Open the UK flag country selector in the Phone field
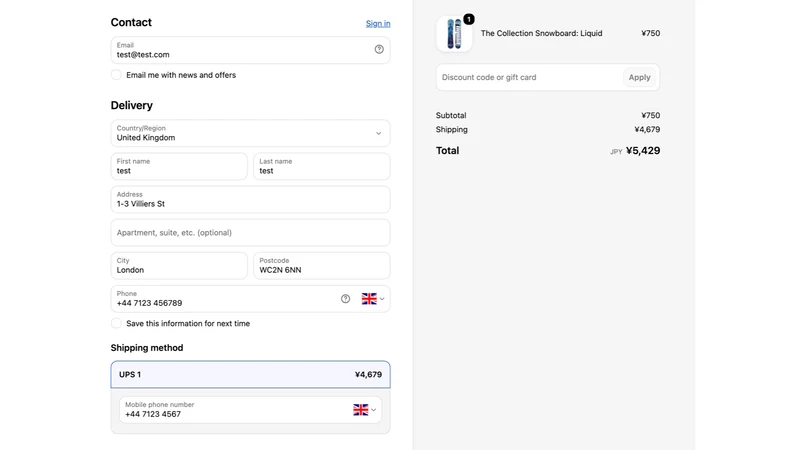800x450 pixels. tap(373, 299)
